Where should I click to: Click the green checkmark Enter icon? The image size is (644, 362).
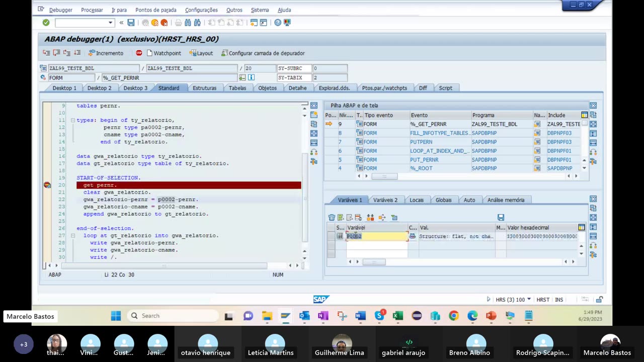point(46,23)
